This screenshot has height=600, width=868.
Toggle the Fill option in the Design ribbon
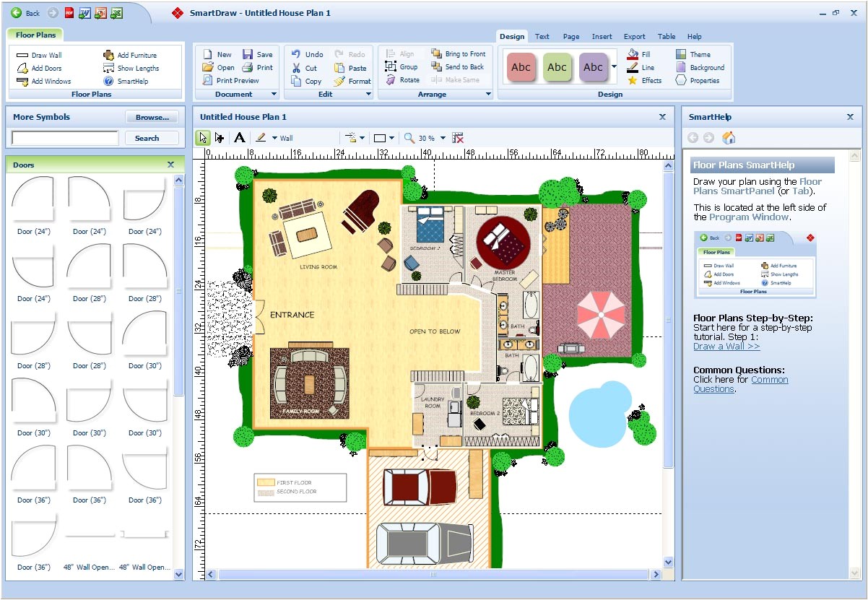[x=641, y=53]
